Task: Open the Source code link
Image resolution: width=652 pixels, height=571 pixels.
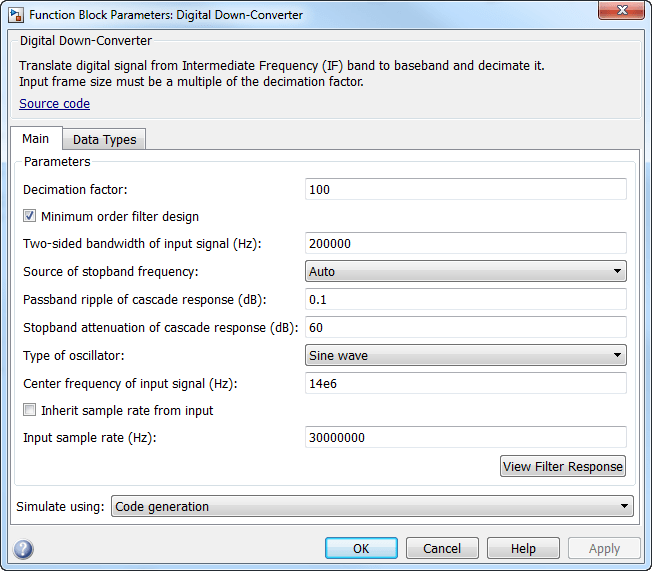Action: pyautogui.click(x=54, y=104)
